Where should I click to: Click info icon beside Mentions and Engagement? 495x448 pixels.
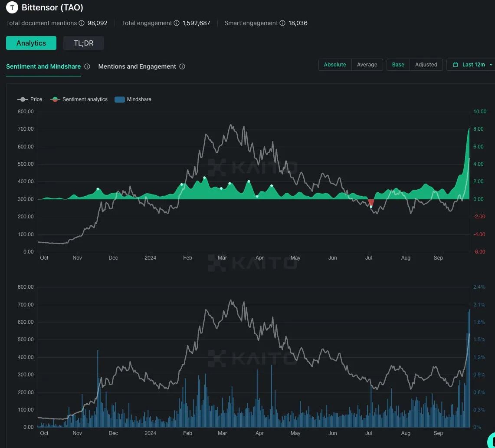coord(182,66)
